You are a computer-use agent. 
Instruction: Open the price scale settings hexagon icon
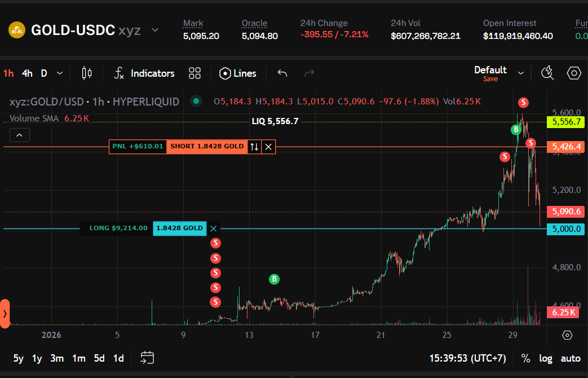point(567,335)
